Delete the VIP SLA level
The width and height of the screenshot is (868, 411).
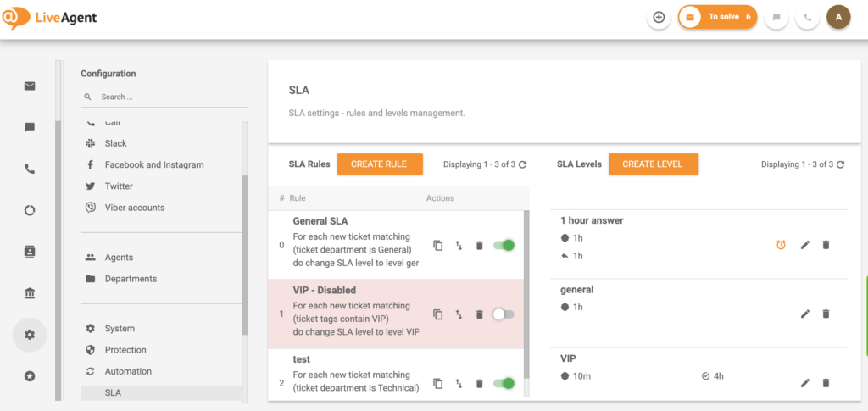pos(826,383)
